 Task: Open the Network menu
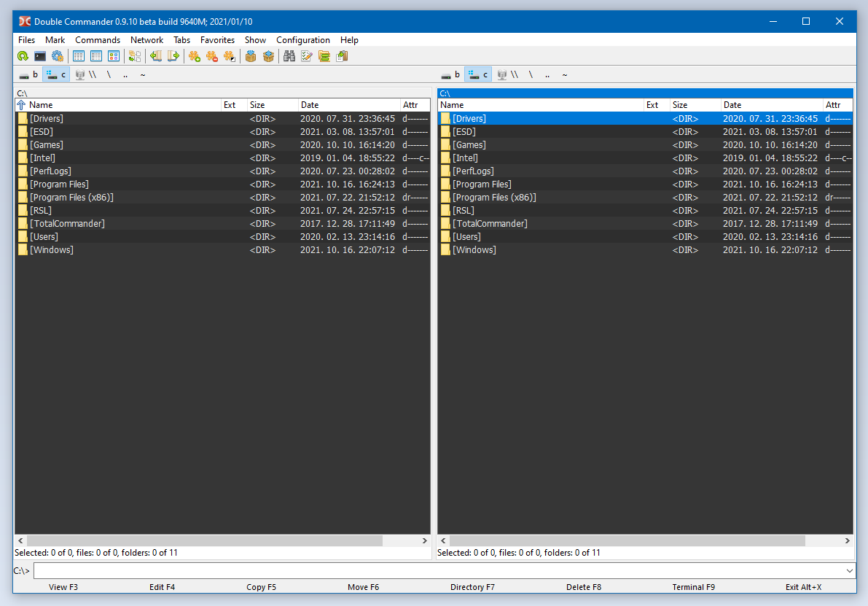[146, 40]
